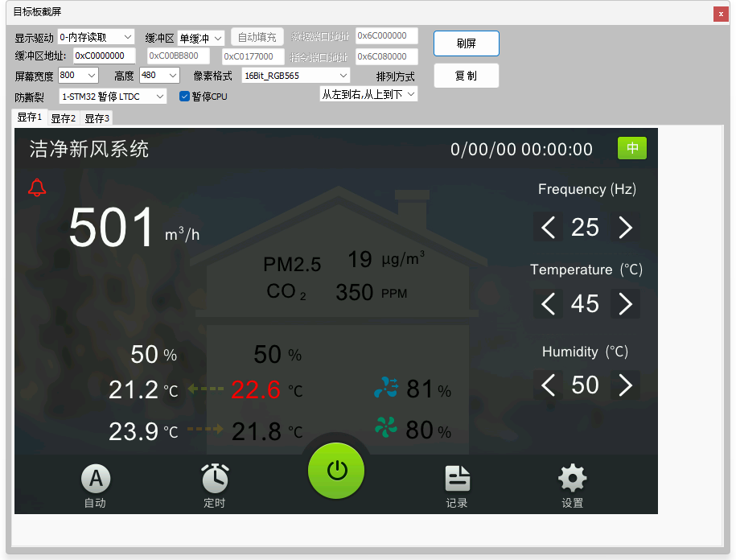
Task: Click the CO2 reading 350
Action: pyautogui.click(x=355, y=292)
